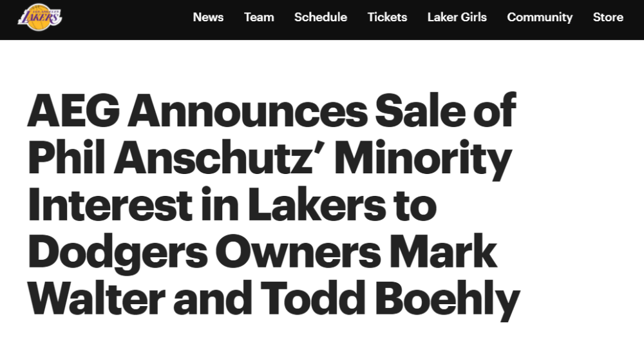Click the Lakers logo in header
Image resolution: width=644 pixels, height=348 pixels.
coord(39,17)
